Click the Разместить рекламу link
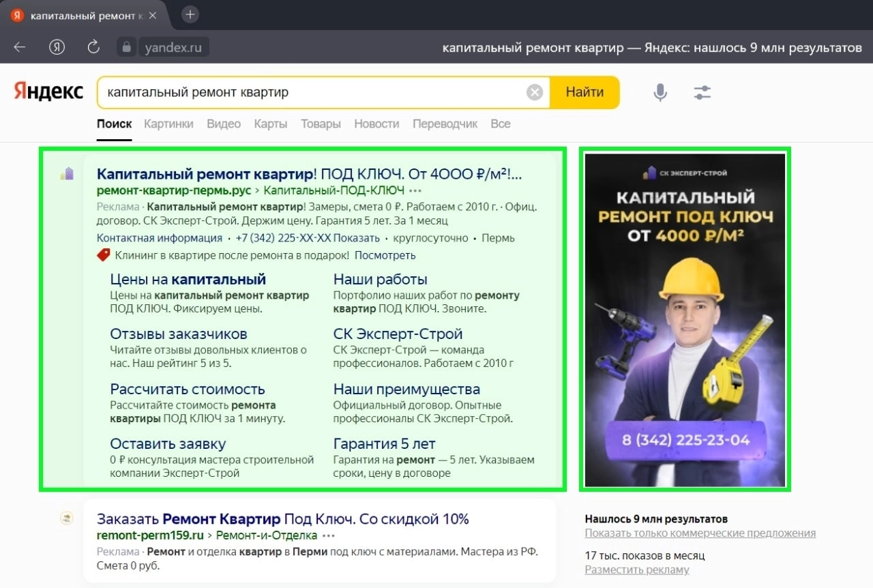 [x=637, y=570]
